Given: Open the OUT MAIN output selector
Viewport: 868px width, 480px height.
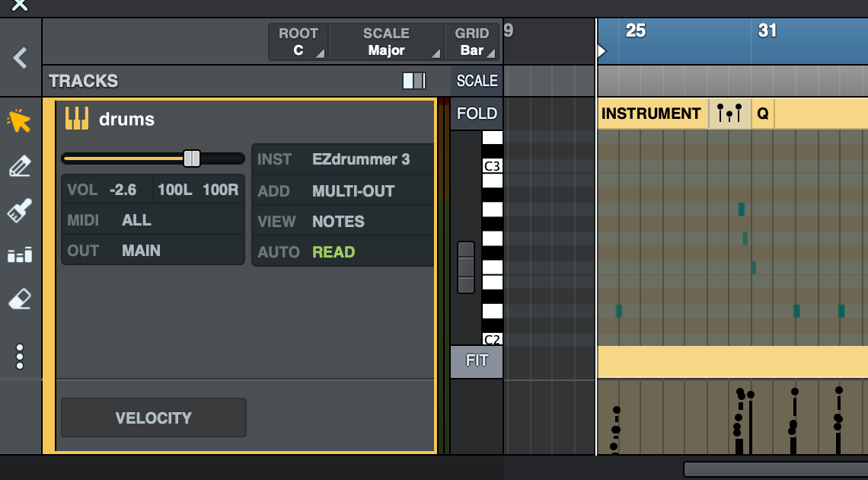Looking at the screenshot, I should click(153, 250).
